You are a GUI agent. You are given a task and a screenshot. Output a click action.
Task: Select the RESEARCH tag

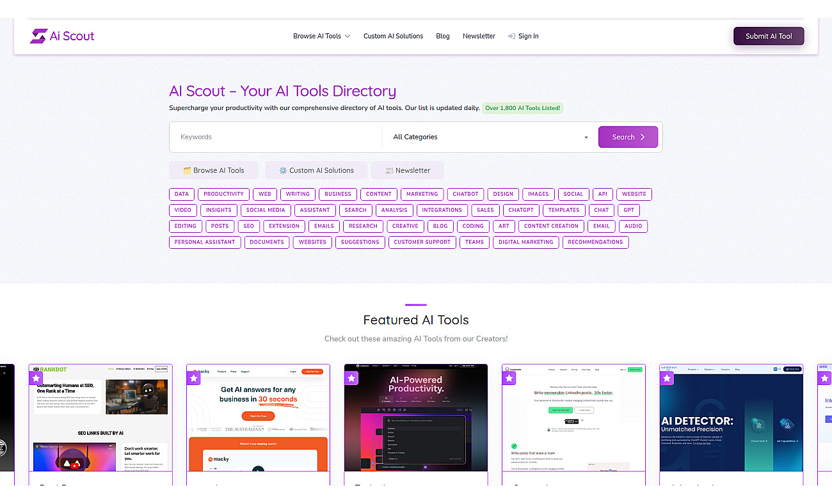pos(364,226)
